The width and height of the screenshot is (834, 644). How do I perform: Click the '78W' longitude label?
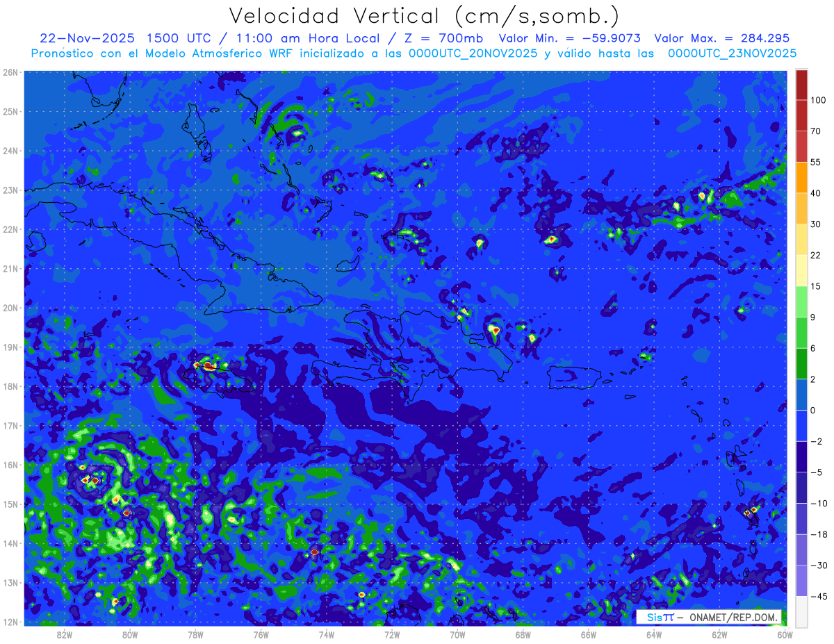[x=195, y=635]
